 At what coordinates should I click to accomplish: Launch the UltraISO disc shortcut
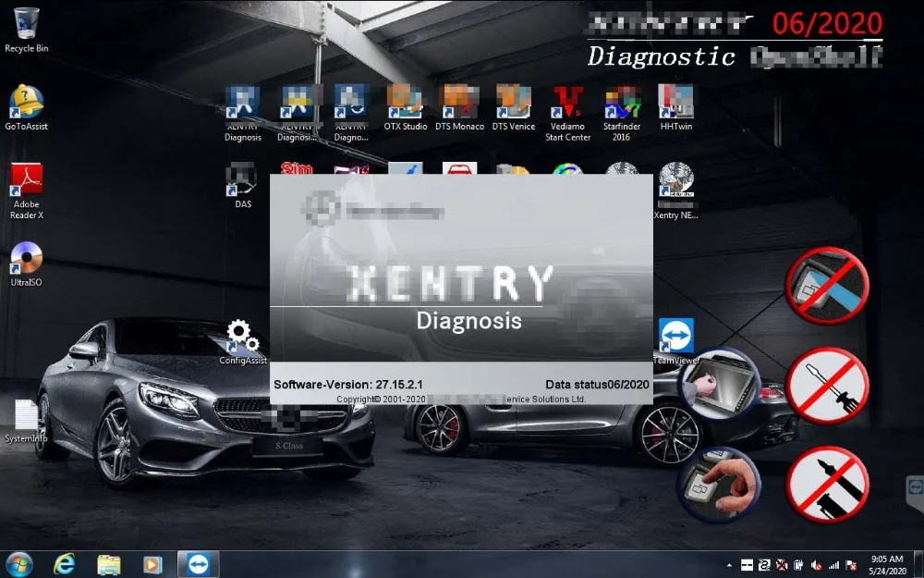26,264
